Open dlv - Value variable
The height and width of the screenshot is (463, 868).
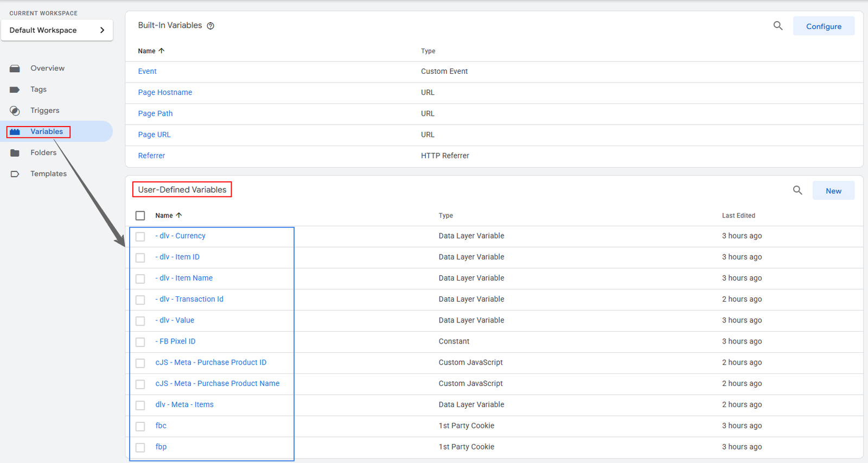(175, 321)
